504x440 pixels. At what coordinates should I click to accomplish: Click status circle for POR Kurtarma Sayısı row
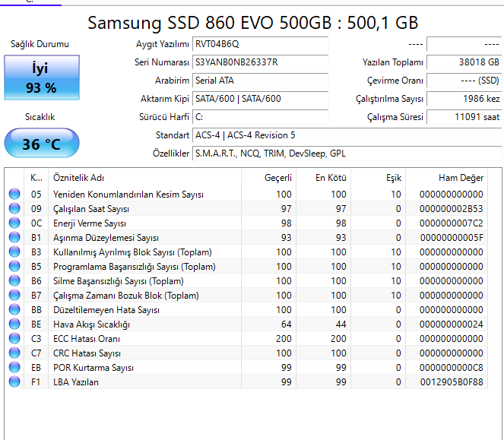coord(14,367)
